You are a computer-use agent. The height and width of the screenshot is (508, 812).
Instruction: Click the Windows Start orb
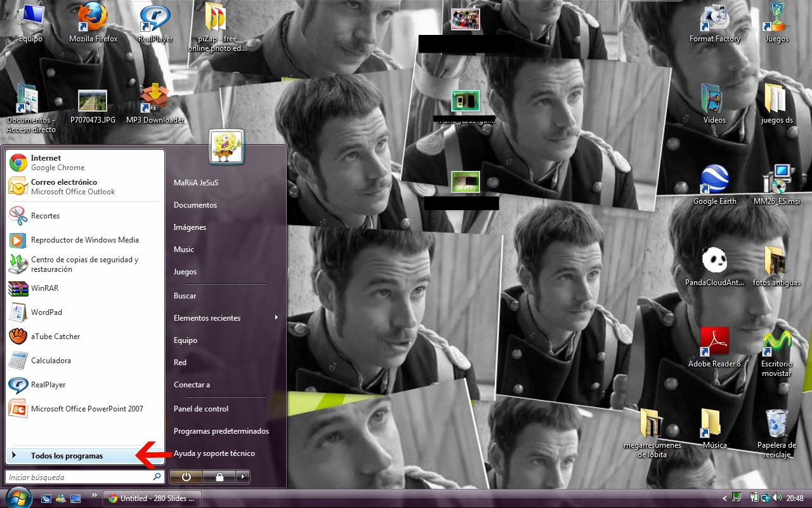[x=18, y=497]
